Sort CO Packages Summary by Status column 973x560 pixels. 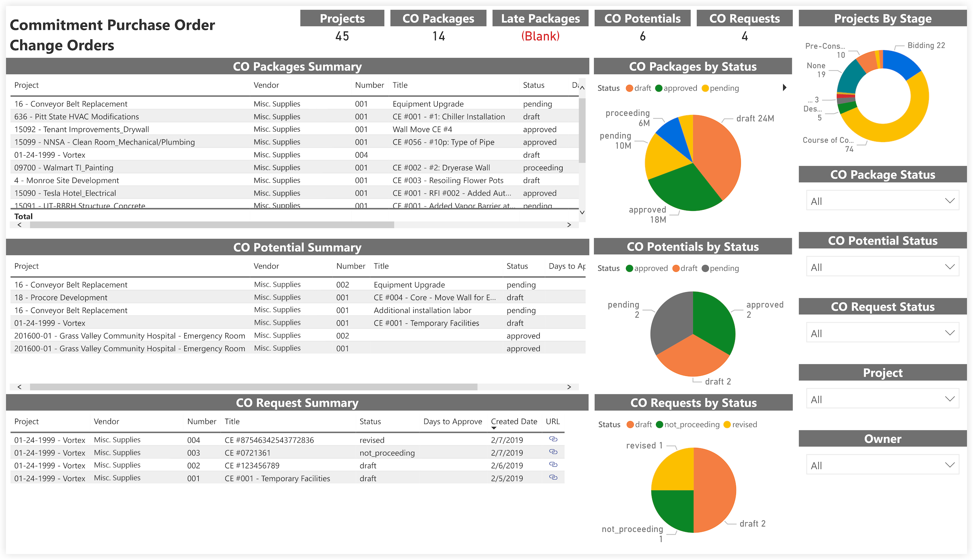tap(533, 85)
